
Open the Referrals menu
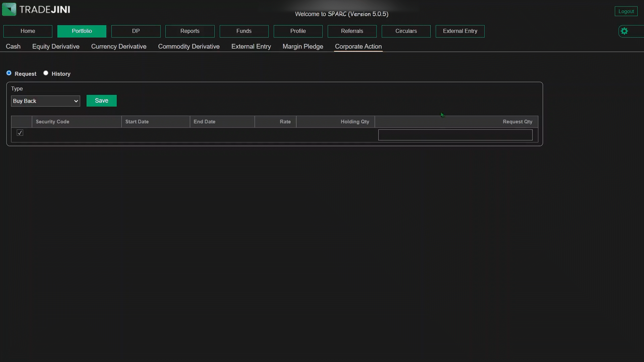(x=352, y=31)
